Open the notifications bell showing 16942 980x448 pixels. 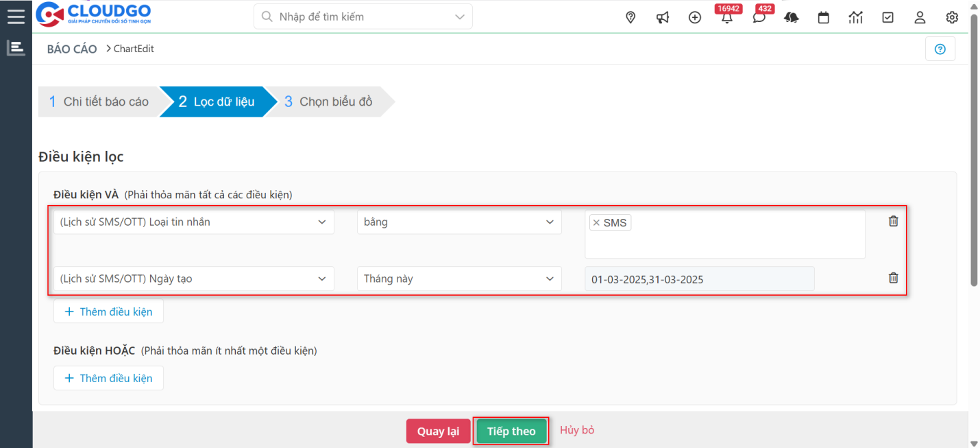point(726,18)
